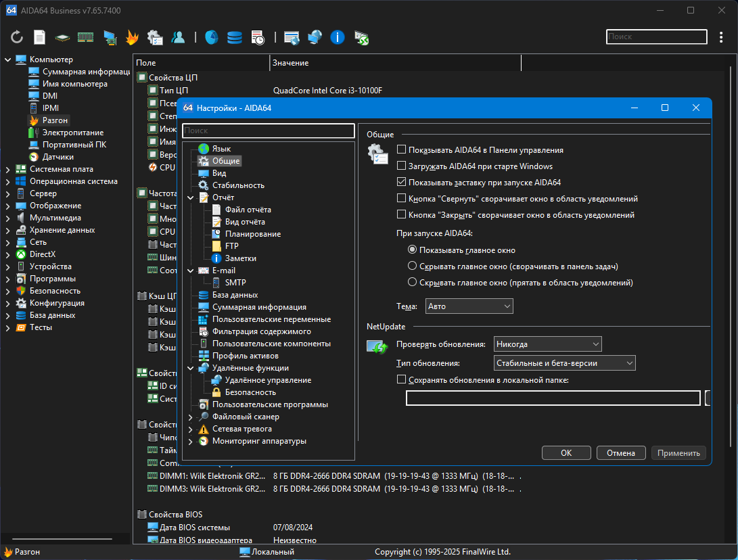This screenshot has width=738, height=560.
Task: Collapse the E-mail node in the settings tree
Action: 191,271
